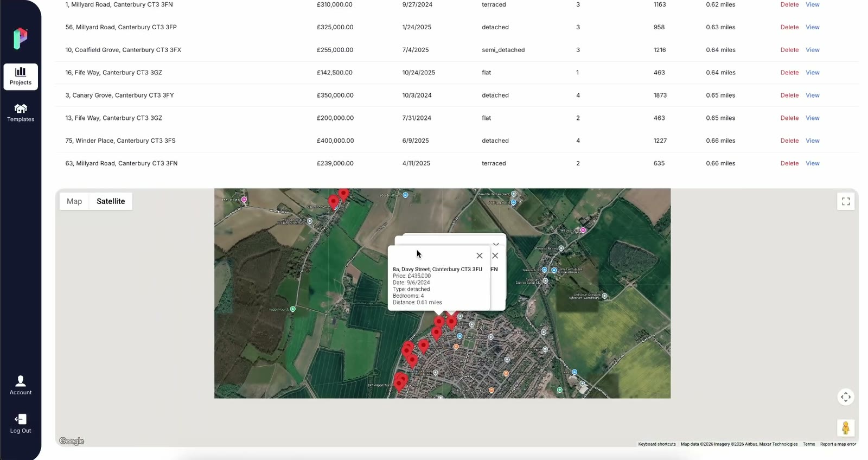Collapse the chevron on background popup
Viewport: 868px width, 460px height.
[496, 244]
